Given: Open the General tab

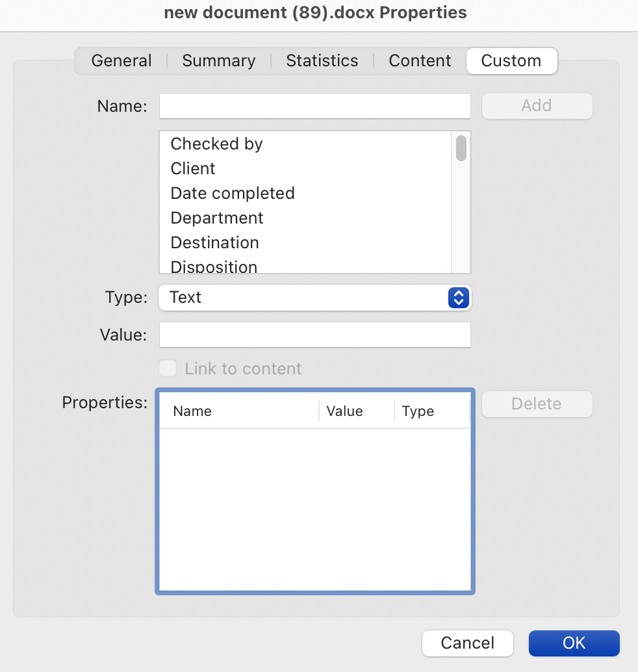Looking at the screenshot, I should (x=121, y=61).
